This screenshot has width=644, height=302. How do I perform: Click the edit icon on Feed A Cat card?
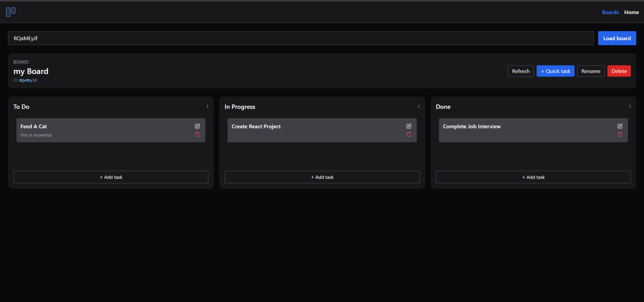(x=197, y=126)
